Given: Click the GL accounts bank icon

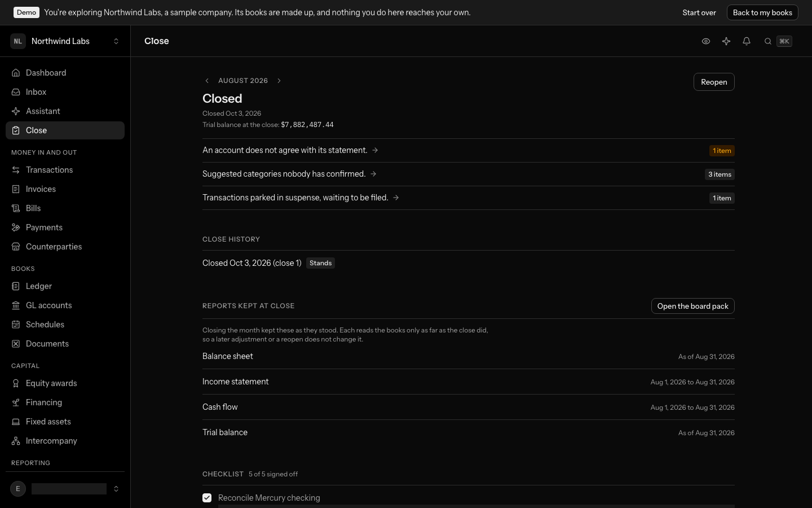Looking at the screenshot, I should pyautogui.click(x=16, y=305).
